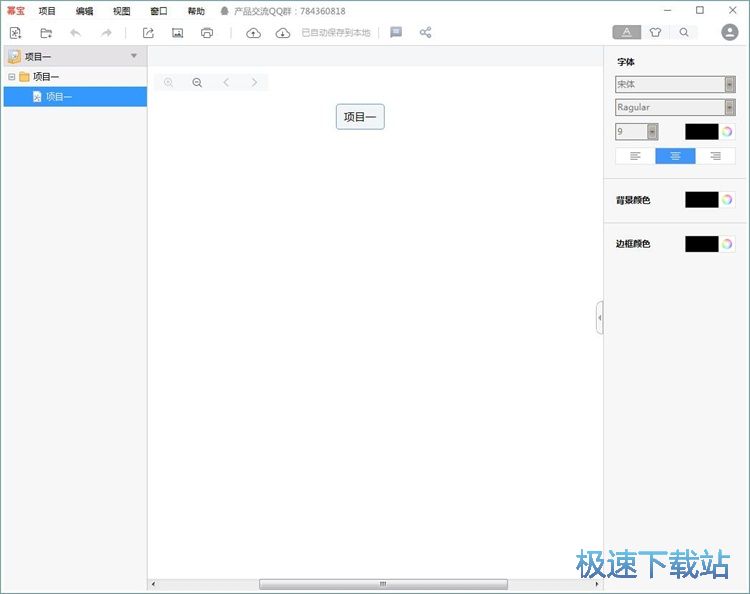Click the scrollbar right arrow

click(x=597, y=584)
